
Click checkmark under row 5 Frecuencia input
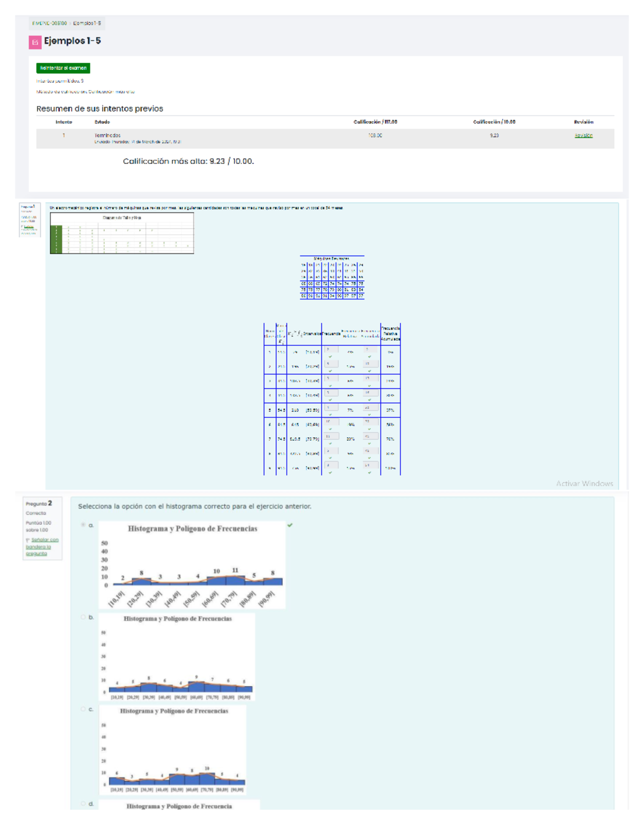pyautogui.click(x=330, y=415)
